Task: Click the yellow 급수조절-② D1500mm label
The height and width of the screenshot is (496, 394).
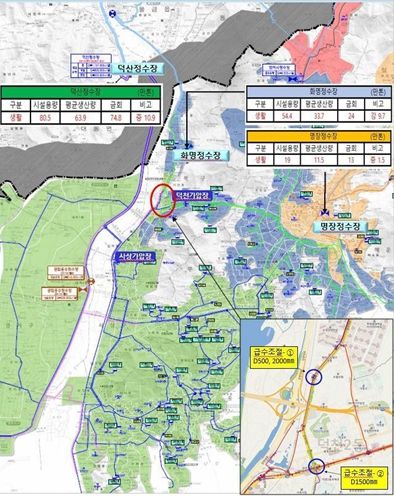Action: point(364,478)
